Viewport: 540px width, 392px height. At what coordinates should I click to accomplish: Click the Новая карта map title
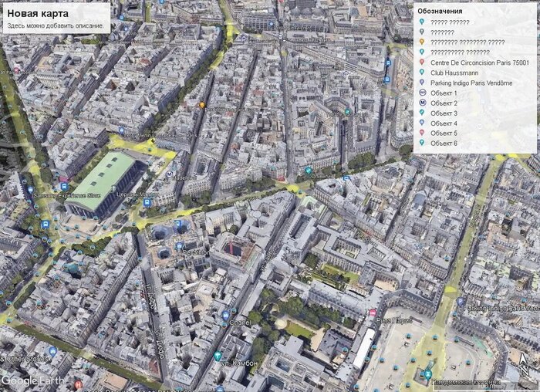[x=38, y=13]
